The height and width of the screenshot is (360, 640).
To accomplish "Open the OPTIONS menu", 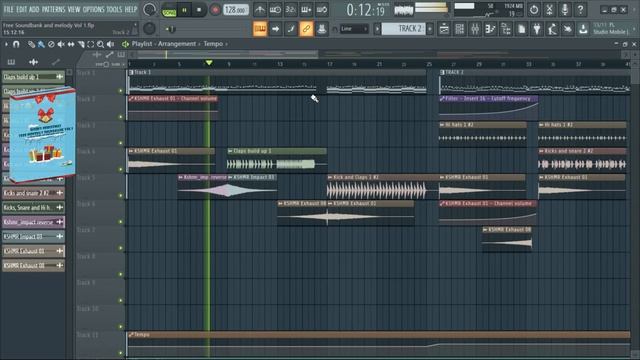I will (x=93, y=9).
